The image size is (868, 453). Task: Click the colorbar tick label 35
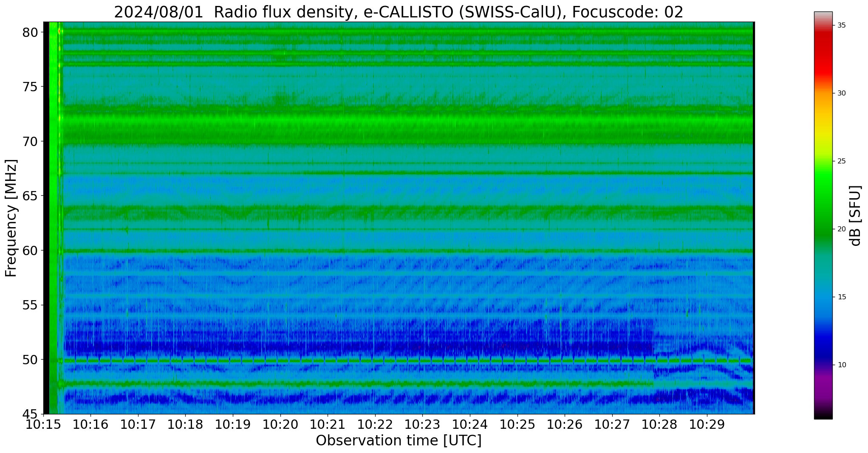(842, 25)
